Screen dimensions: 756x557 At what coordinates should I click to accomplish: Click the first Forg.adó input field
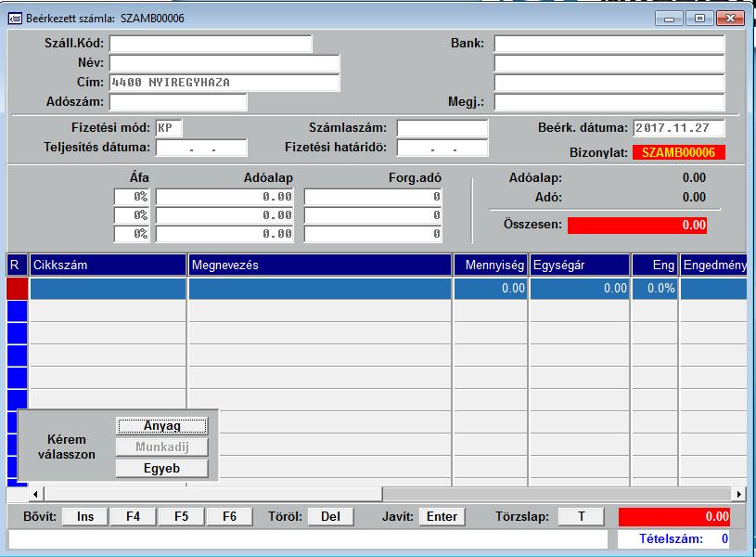click(373, 197)
